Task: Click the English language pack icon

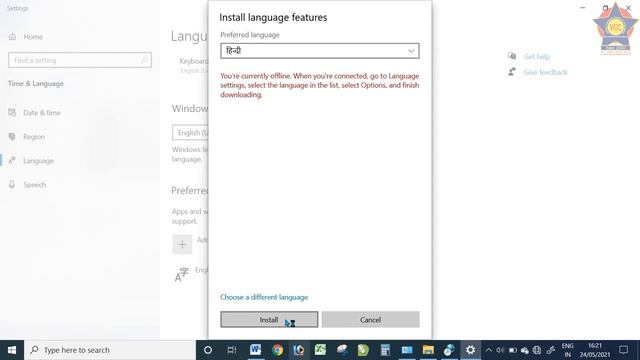Action: [181, 275]
